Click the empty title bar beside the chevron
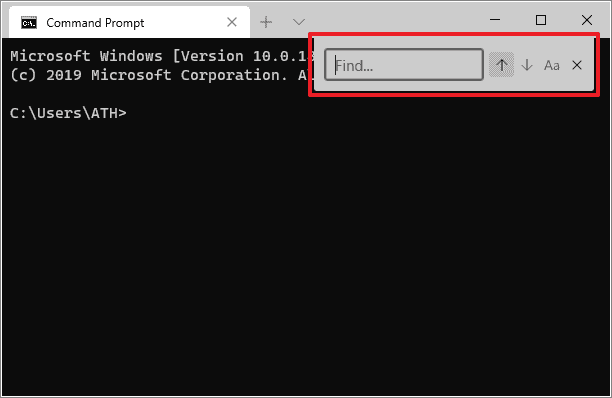 [x=394, y=20]
